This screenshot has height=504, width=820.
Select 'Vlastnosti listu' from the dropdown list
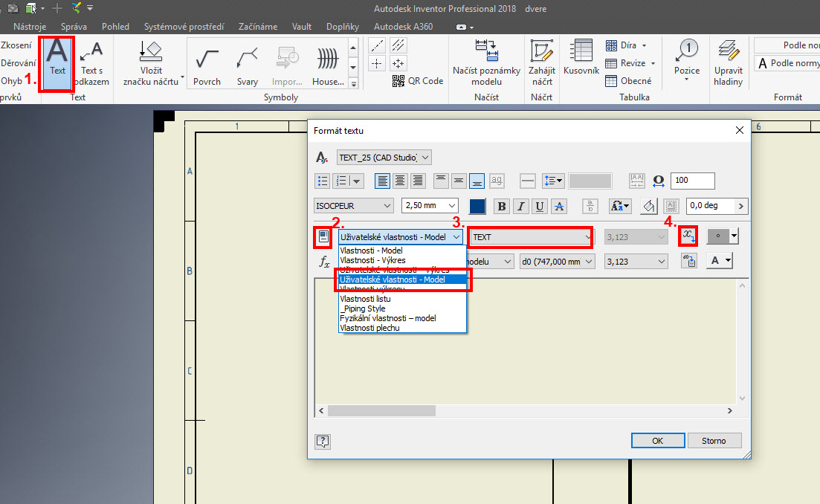(365, 299)
